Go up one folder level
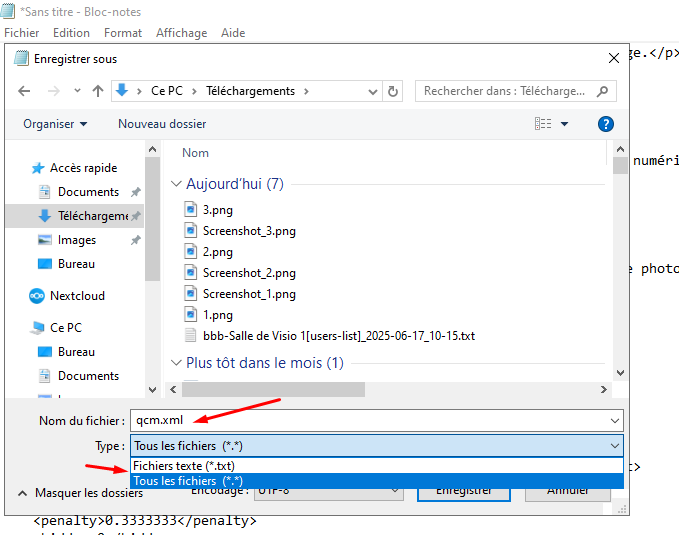Screen dimensions: 679x535 click(x=98, y=91)
